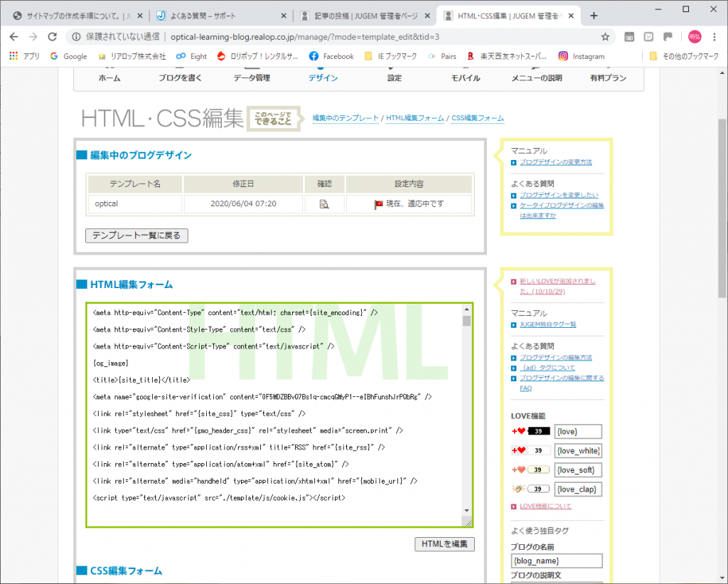
Task: Open the new tab plus button
Action: [x=594, y=16]
